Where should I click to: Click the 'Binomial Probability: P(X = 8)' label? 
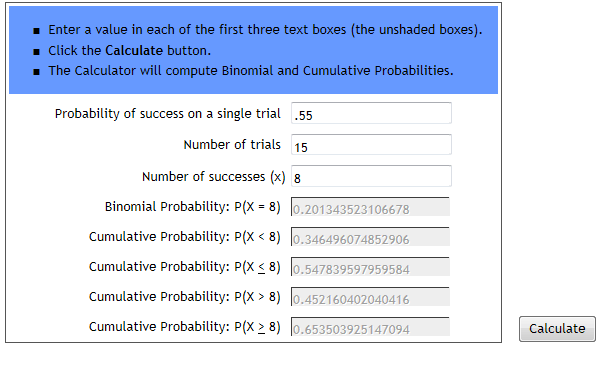[193, 207]
